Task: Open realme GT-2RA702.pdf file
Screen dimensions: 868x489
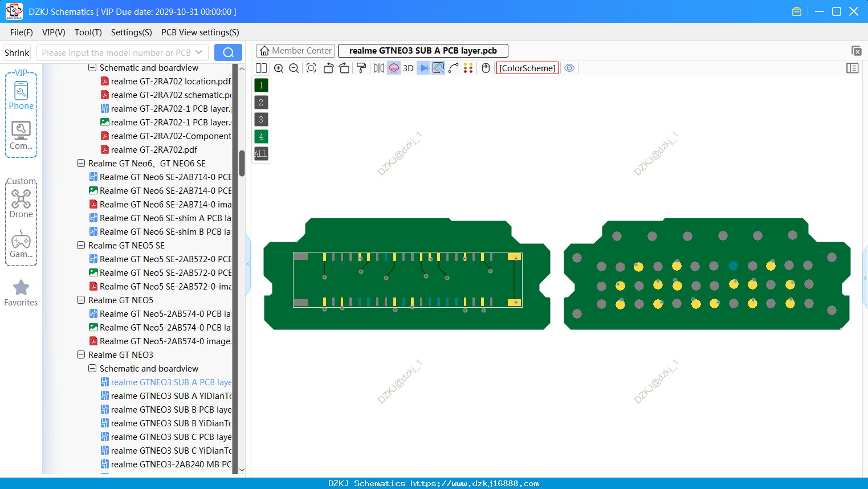Action: pos(149,149)
